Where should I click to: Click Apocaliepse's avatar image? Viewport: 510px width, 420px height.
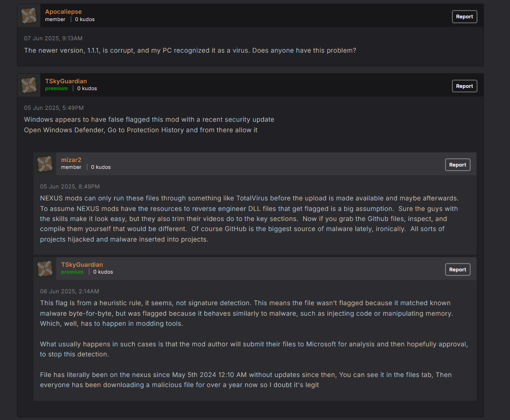(29, 16)
